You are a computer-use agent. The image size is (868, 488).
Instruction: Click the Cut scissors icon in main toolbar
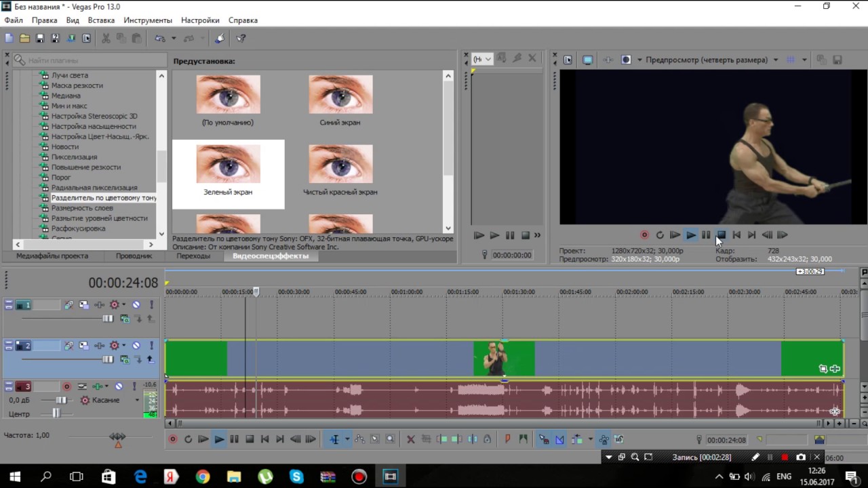pos(106,39)
